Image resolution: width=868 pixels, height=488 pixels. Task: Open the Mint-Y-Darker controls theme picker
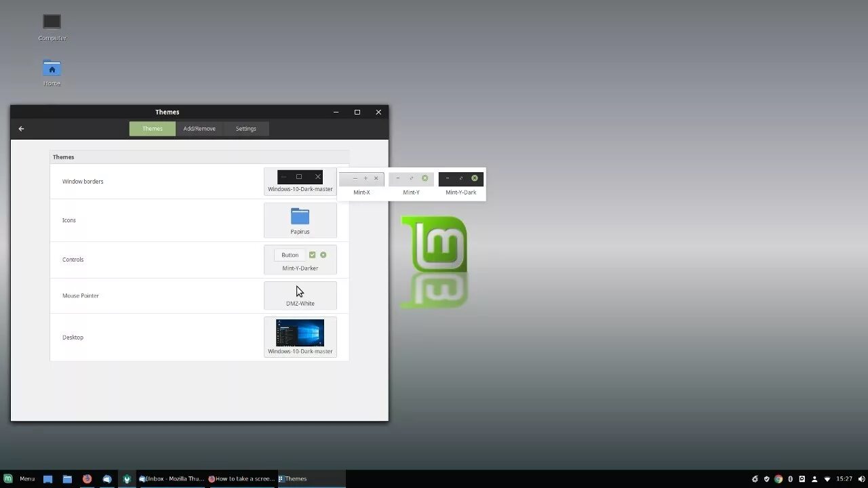(300, 260)
